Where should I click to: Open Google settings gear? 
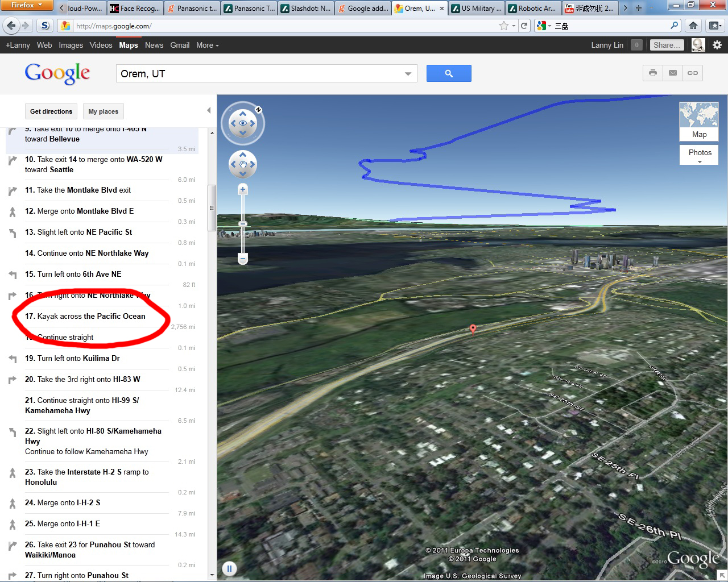717,45
